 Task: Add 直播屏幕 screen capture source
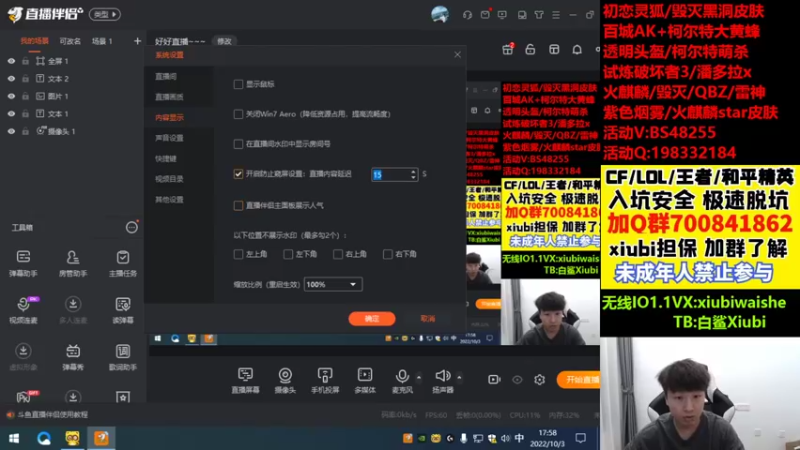(x=245, y=380)
